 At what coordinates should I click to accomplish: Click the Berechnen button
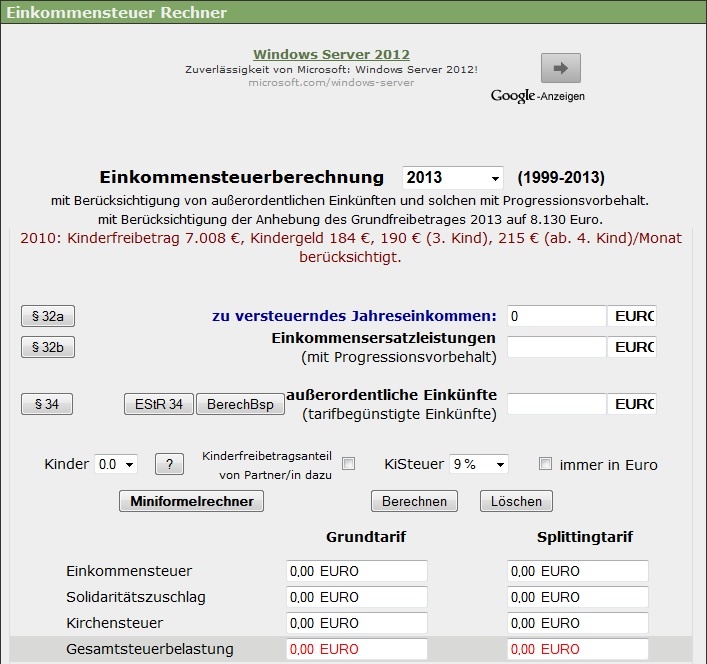click(414, 501)
